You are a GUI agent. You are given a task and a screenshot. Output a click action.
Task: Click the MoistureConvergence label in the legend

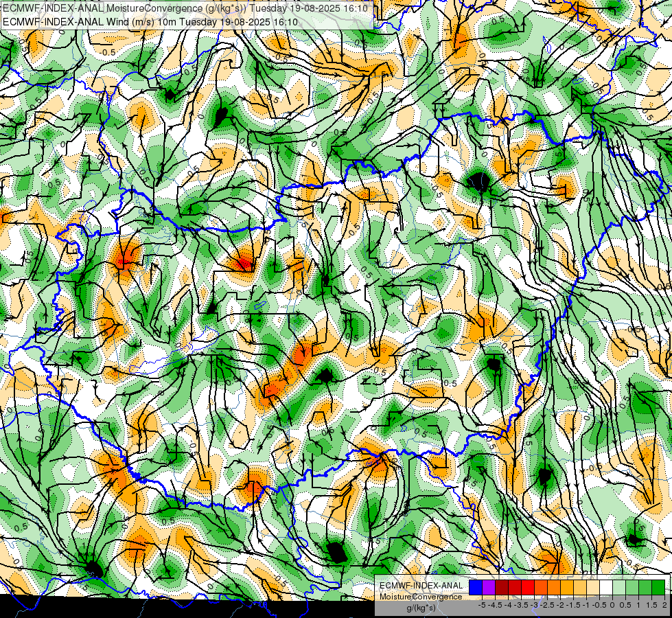click(x=421, y=597)
